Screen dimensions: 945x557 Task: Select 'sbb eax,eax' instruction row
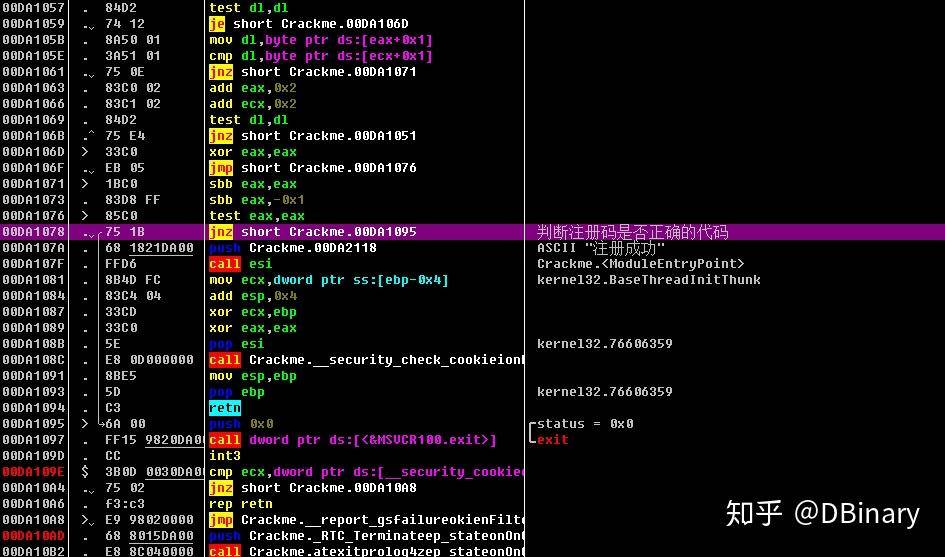point(253,184)
